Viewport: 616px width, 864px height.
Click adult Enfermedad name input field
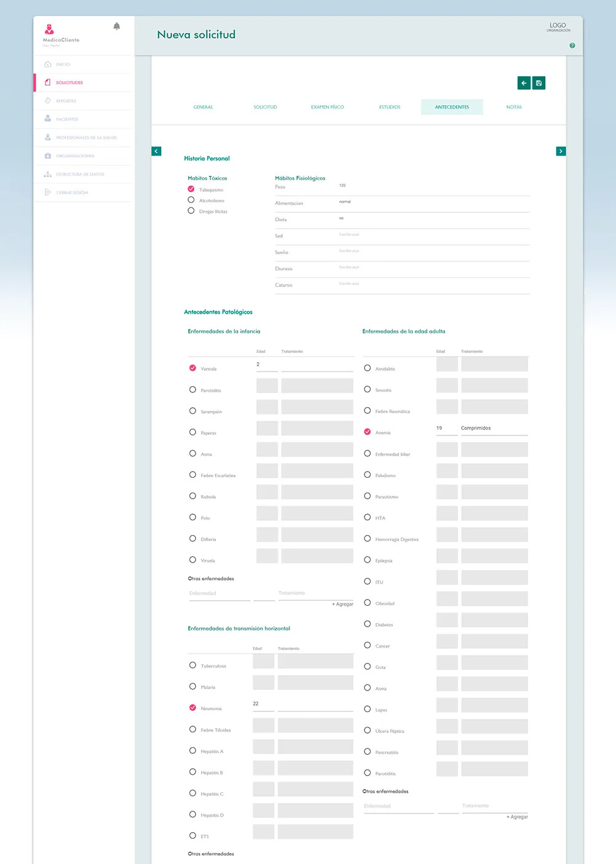tap(399, 807)
